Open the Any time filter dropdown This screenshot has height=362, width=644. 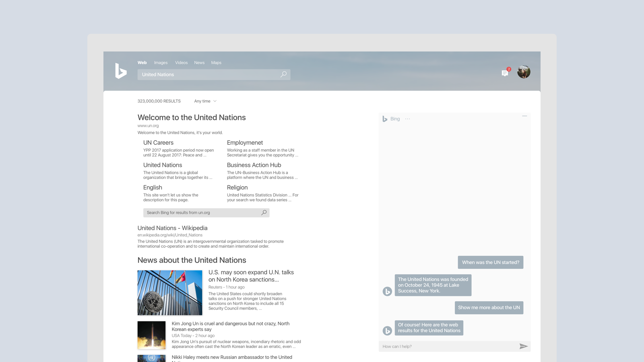coord(205,101)
